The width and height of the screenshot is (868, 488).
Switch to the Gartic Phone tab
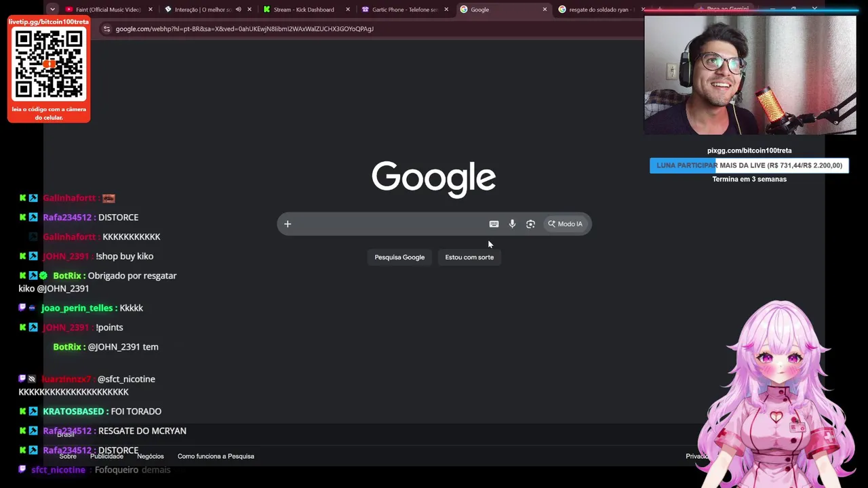point(406,9)
